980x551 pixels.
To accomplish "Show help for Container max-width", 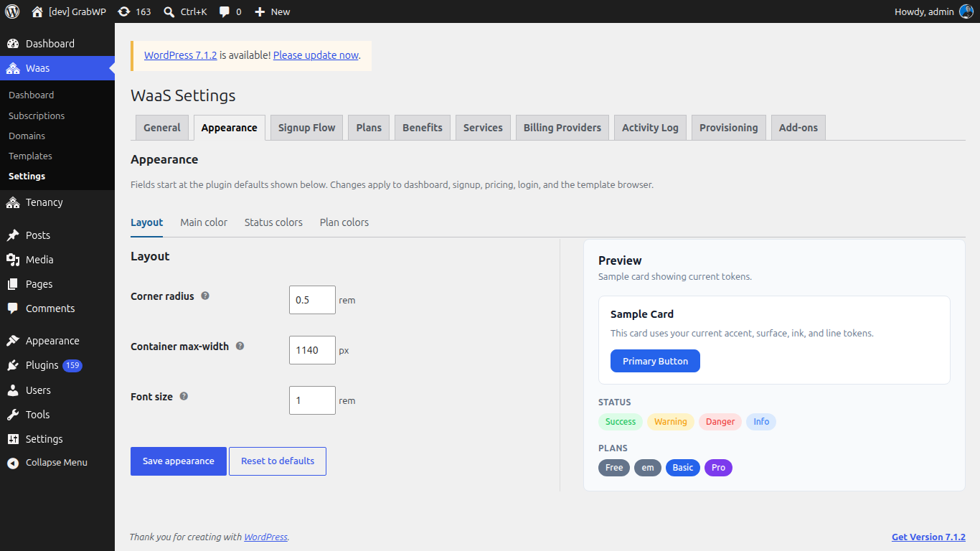I will point(240,346).
